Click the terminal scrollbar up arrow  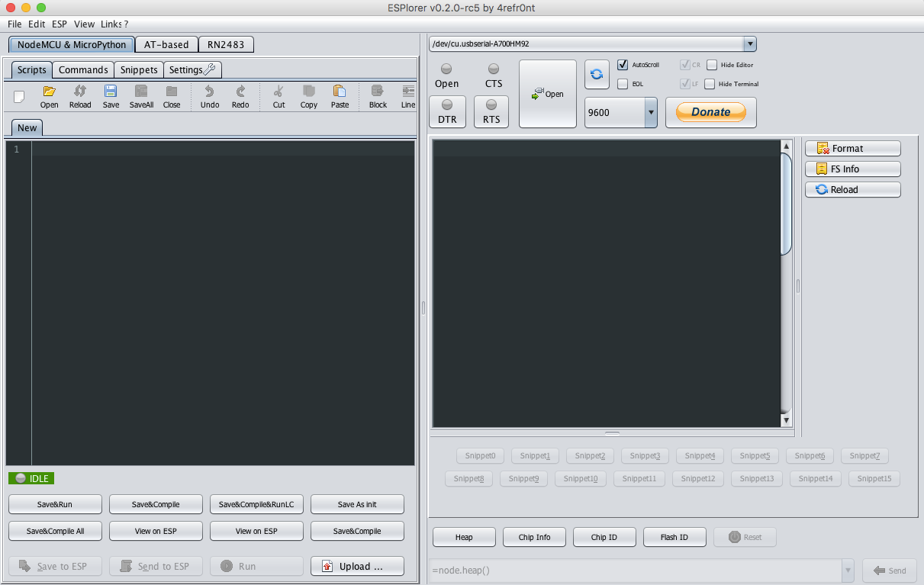[786, 146]
